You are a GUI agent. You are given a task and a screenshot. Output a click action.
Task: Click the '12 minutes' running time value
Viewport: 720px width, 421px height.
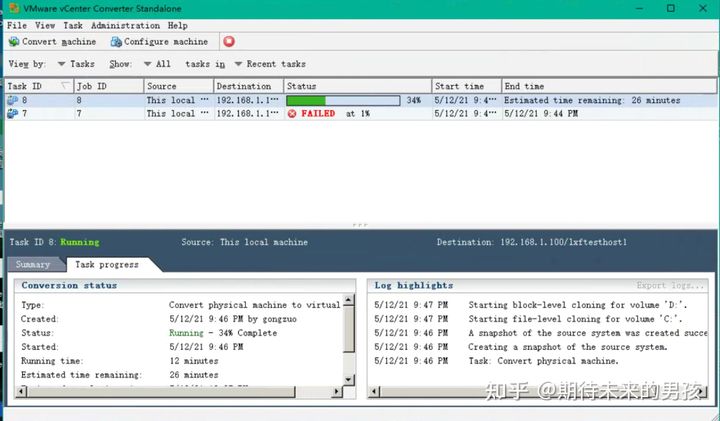(194, 361)
